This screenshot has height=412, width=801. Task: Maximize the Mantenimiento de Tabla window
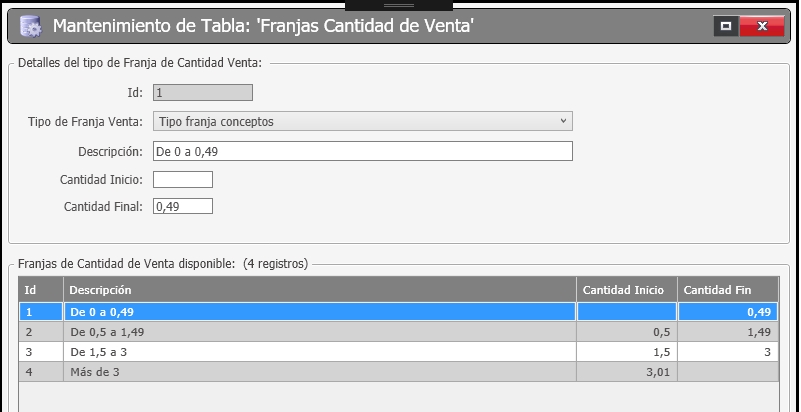pos(725,26)
